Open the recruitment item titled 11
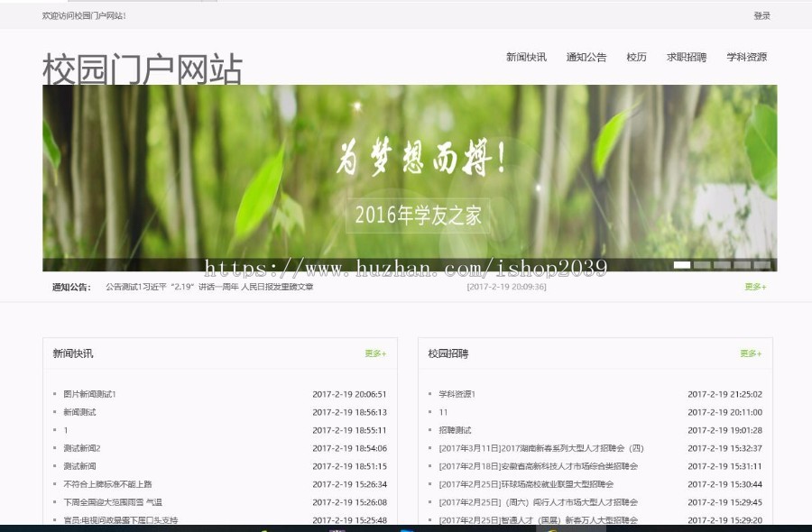 click(443, 412)
